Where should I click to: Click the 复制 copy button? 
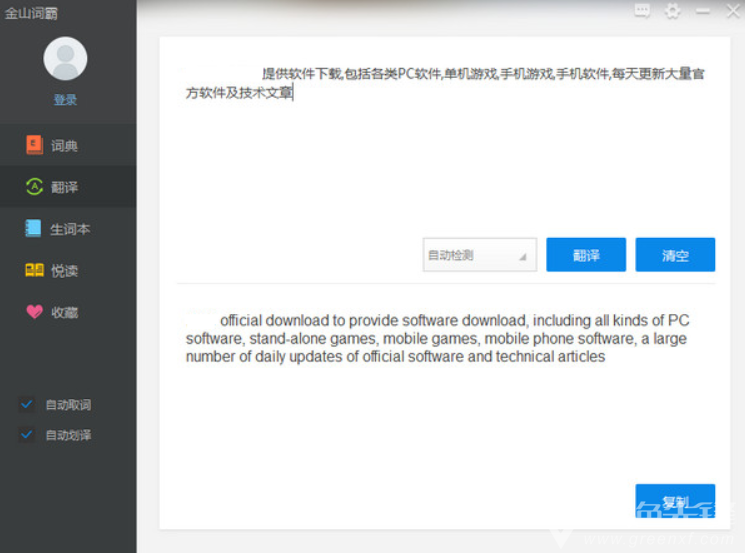pos(675,501)
